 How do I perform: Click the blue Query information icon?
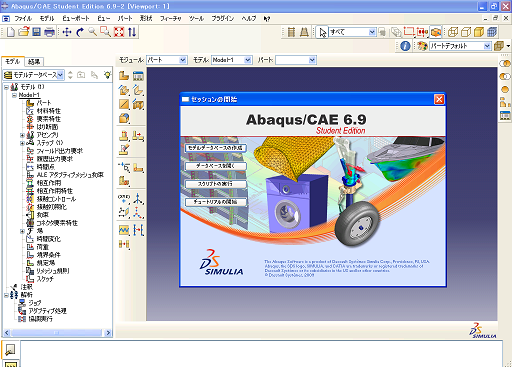pos(405,46)
